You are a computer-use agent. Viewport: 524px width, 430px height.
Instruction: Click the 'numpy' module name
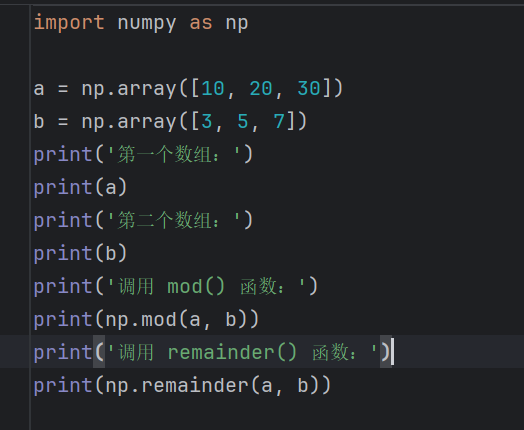click(146, 23)
